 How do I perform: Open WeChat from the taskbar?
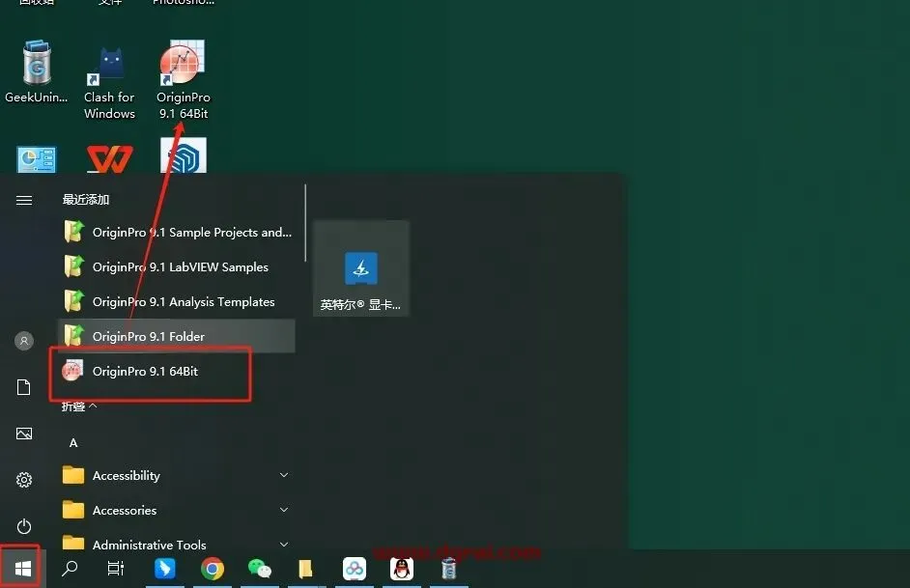point(260,569)
